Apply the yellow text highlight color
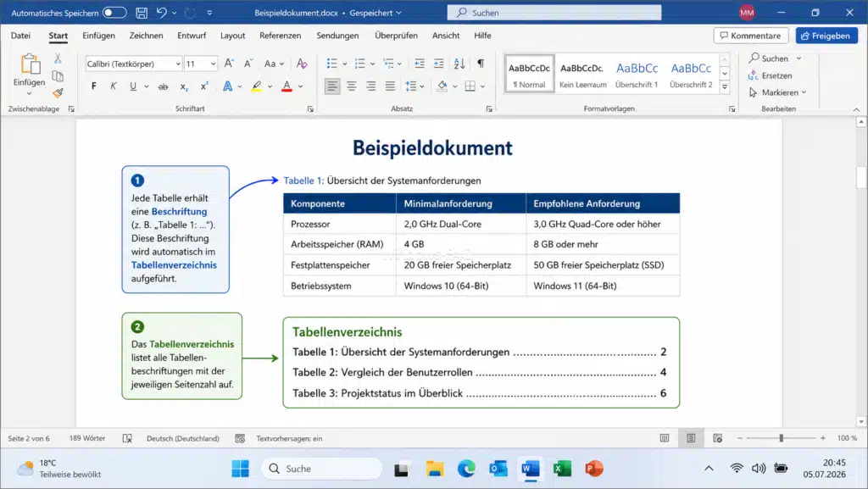This screenshot has height=489, width=868. (x=256, y=86)
